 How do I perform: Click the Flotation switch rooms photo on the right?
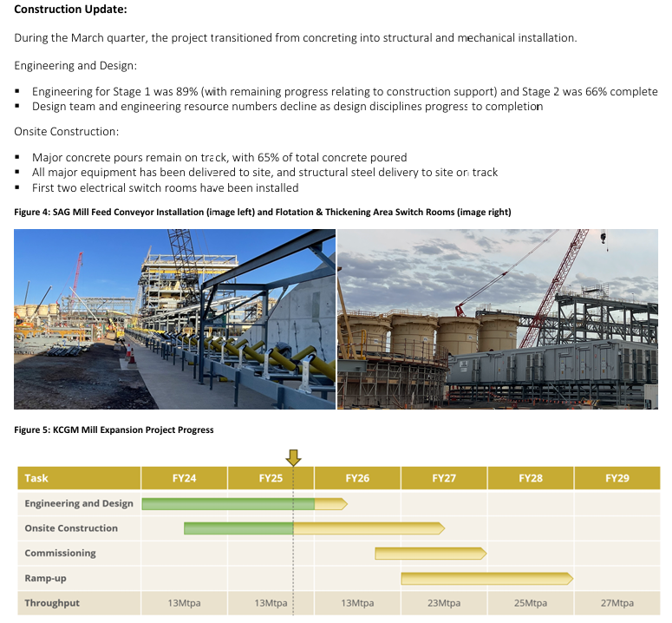click(497, 318)
